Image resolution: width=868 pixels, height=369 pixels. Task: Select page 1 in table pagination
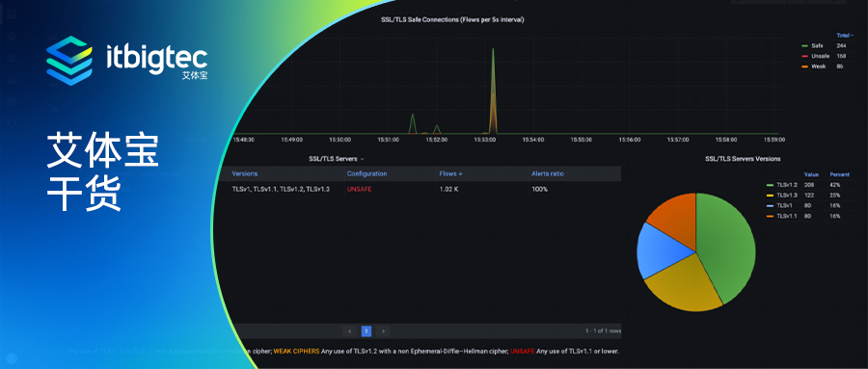pos(366,331)
